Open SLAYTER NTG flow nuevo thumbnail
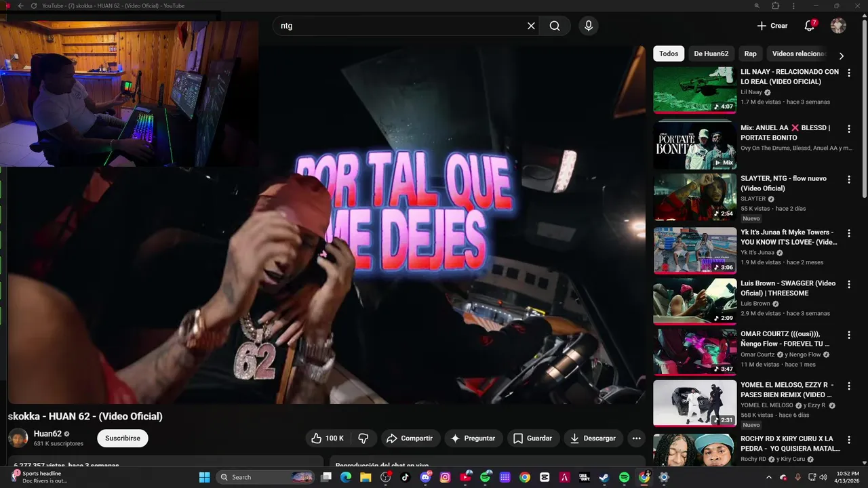Viewport: 868px width, 488px height. pos(694,197)
